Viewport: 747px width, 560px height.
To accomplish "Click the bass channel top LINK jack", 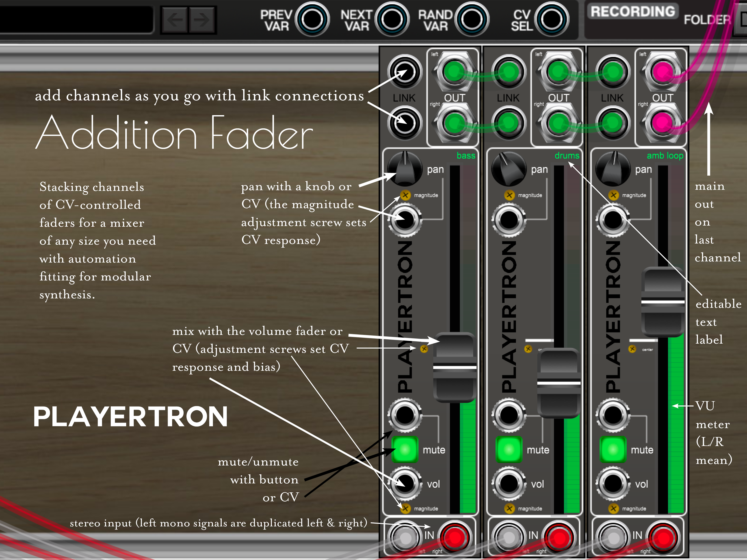I will (405, 72).
